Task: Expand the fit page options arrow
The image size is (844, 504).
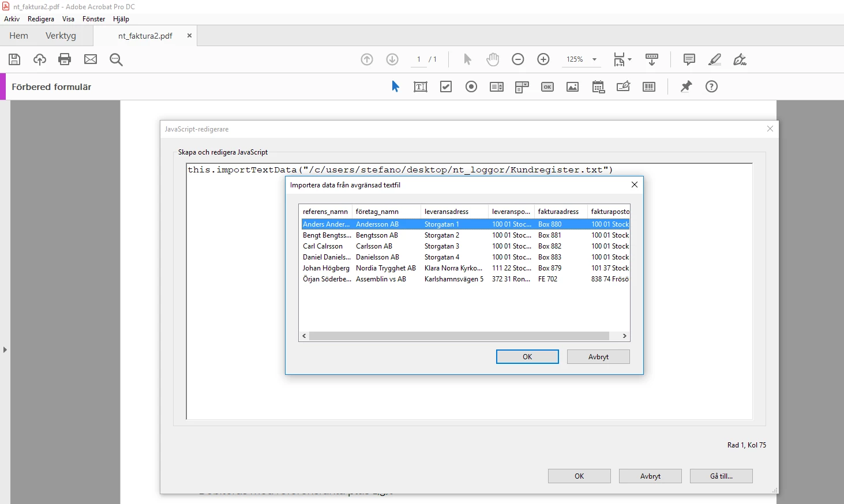Action: [629, 59]
